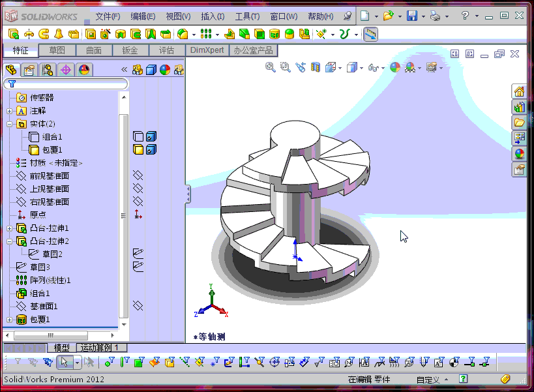
Task: Open the 视图(V) menu
Action: (x=178, y=16)
